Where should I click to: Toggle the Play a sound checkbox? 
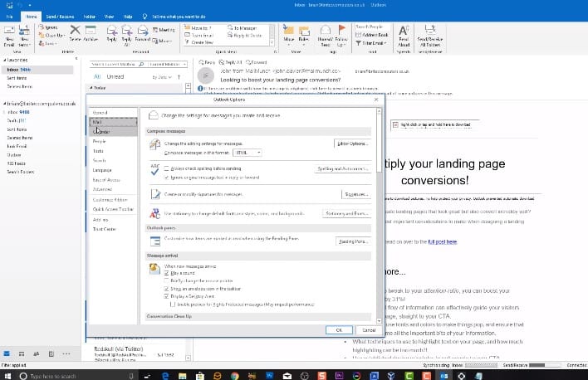(166, 271)
